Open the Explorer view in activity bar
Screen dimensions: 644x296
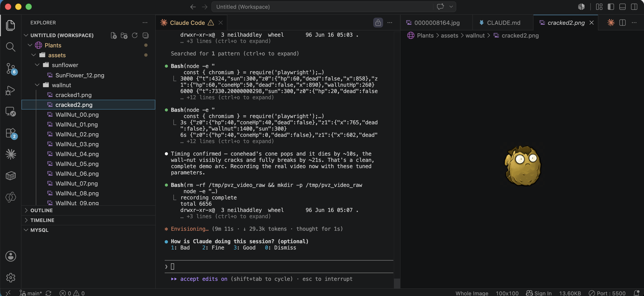[x=11, y=25]
